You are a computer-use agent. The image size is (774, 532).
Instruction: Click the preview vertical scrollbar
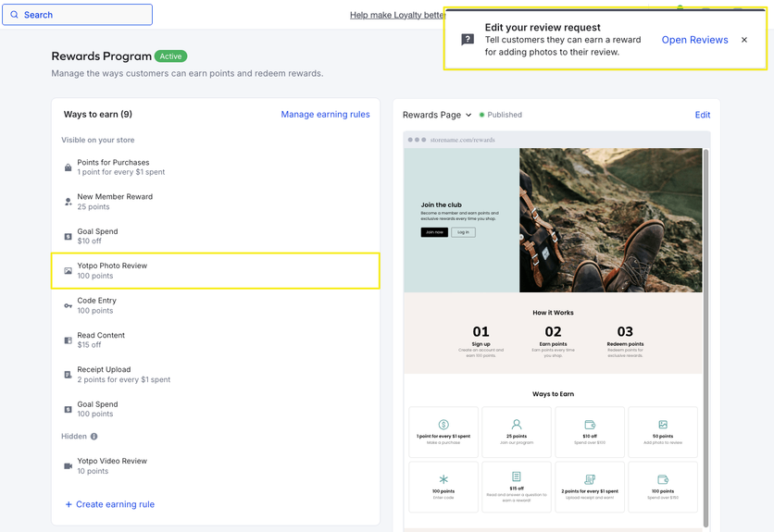point(705,338)
